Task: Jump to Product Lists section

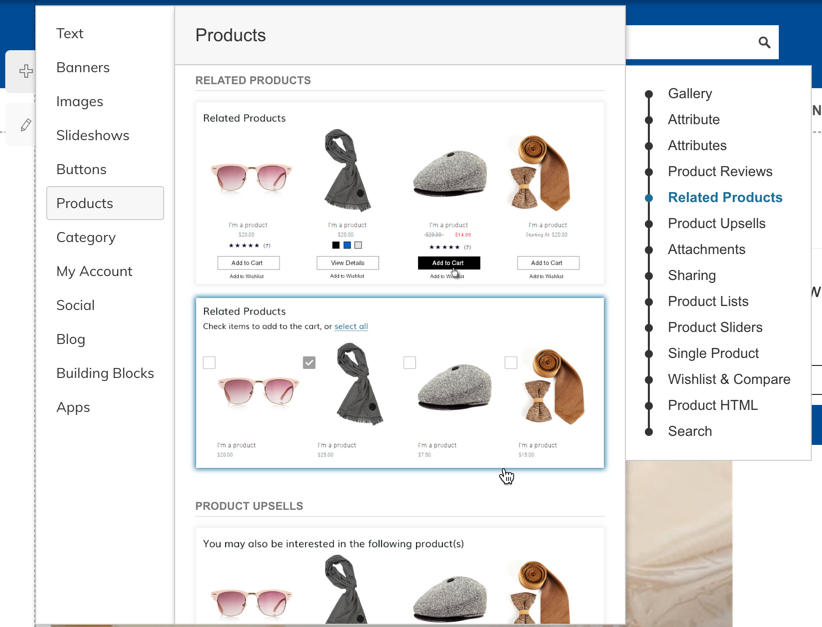Action: (x=708, y=301)
